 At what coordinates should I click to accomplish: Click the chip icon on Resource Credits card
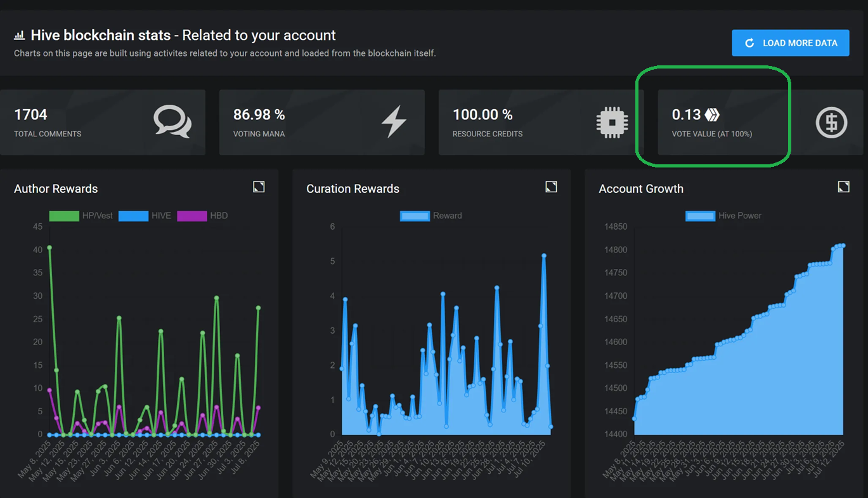pos(612,122)
